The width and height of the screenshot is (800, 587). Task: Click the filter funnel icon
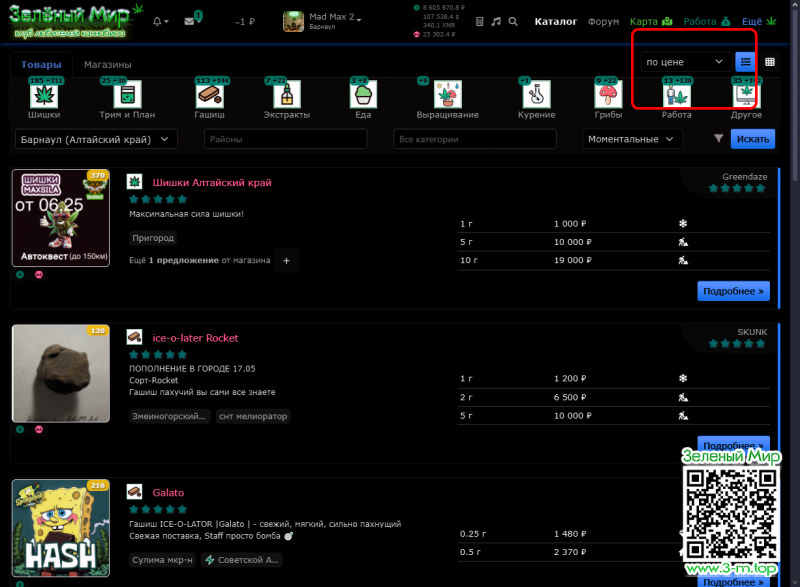pos(719,139)
